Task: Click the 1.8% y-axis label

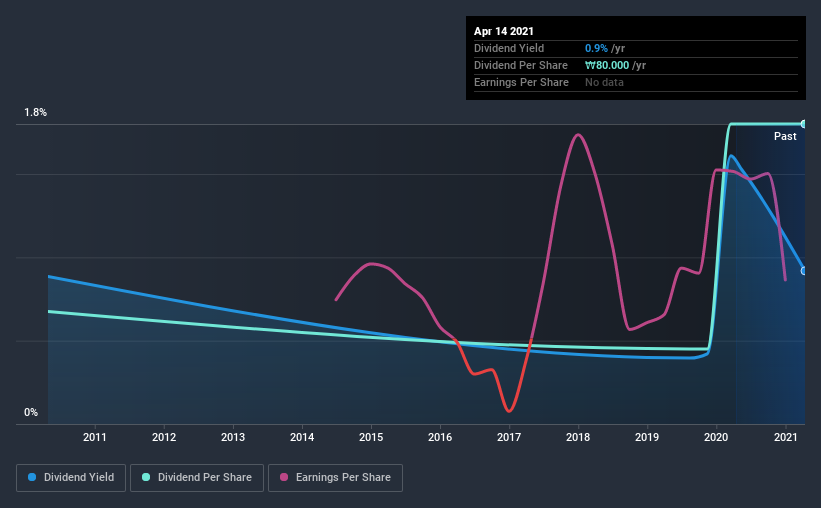Action: pos(36,113)
